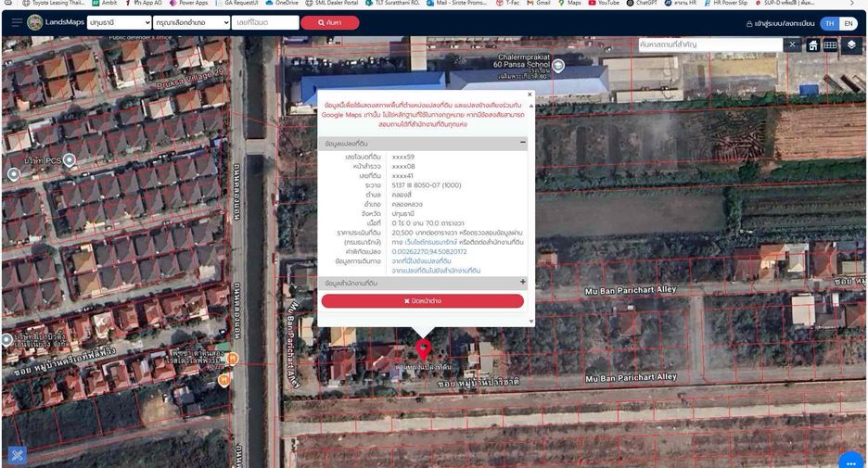Switch language to EN
Screen dimensions: 868x468
point(849,23)
